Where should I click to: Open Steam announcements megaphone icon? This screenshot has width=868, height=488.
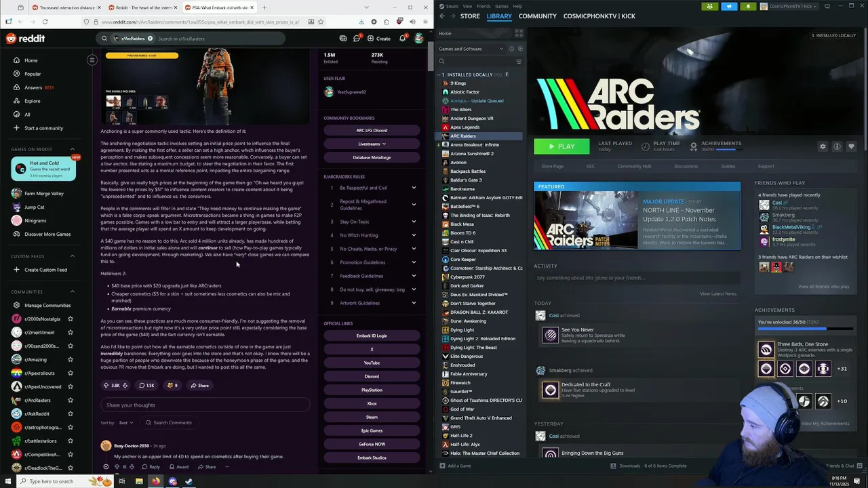point(729,6)
